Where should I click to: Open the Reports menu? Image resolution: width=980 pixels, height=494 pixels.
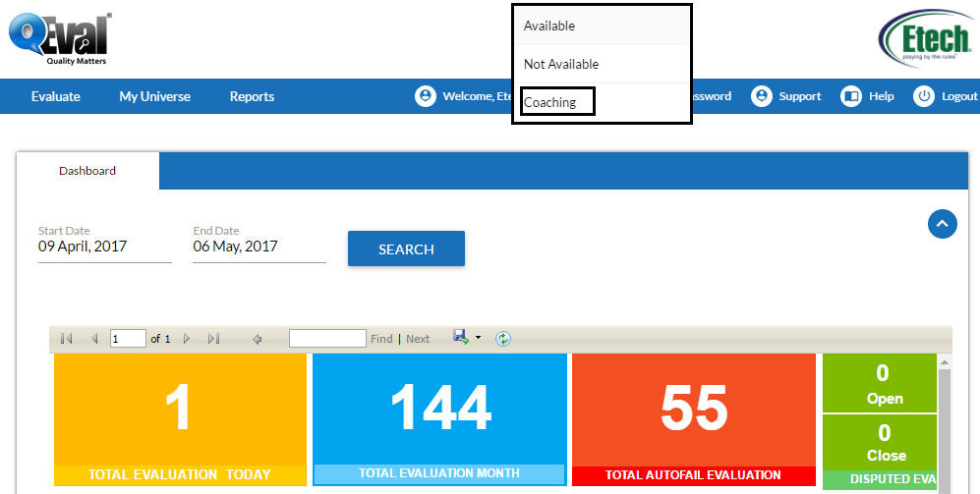252,96
